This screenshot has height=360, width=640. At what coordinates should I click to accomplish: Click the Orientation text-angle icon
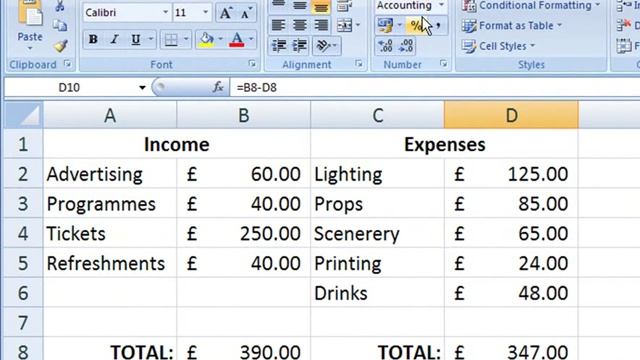point(323,45)
